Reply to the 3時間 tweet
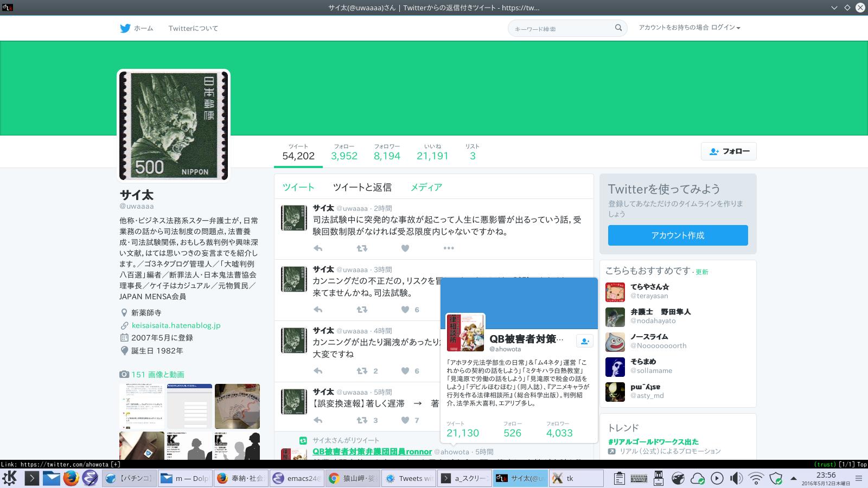 (318, 310)
